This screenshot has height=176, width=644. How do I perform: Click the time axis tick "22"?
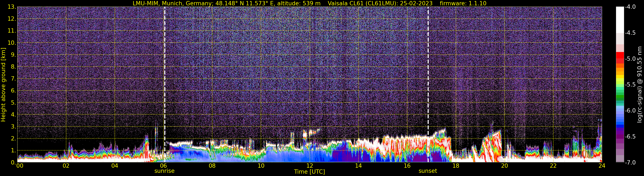(x=553, y=166)
